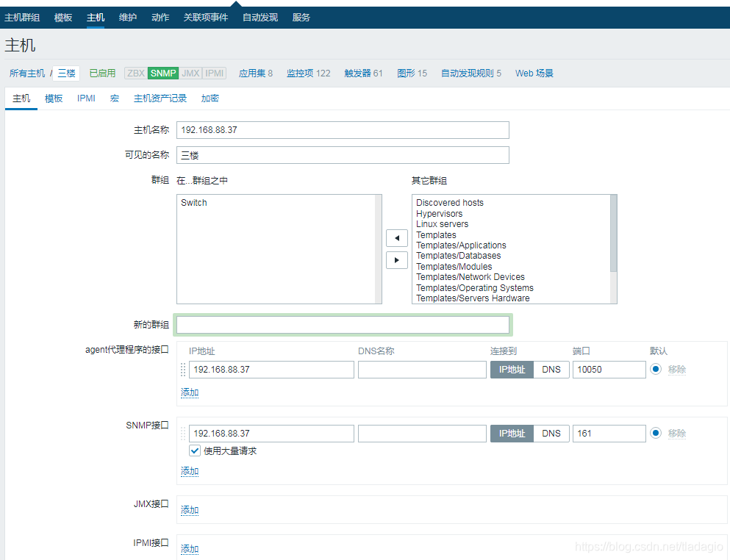Open 关联项事件 in top navigation
Image resolution: width=730 pixels, height=560 pixels.
[206, 18]
